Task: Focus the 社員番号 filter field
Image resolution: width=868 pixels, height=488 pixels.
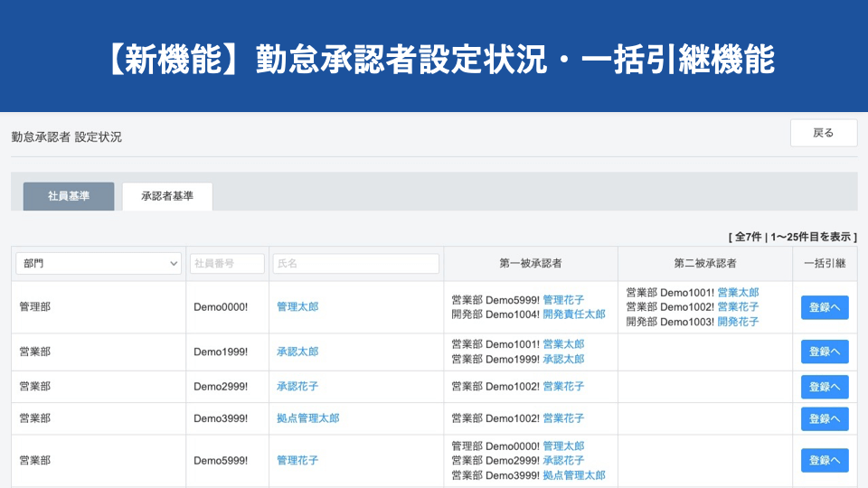Action: (227, 263)
